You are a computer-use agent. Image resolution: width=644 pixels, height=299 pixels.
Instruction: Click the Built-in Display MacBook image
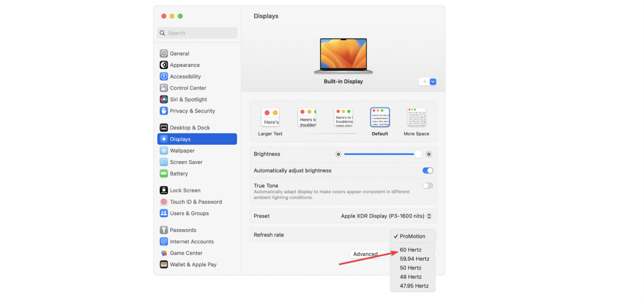point(343,56)
